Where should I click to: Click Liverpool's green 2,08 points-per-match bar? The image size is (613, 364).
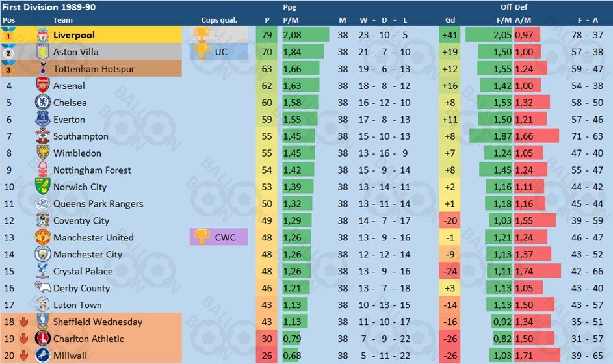pos(306,35)
